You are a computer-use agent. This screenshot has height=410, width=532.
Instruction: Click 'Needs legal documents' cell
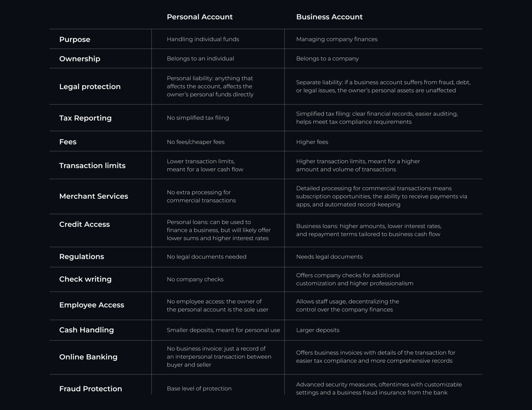click(329, 257)
